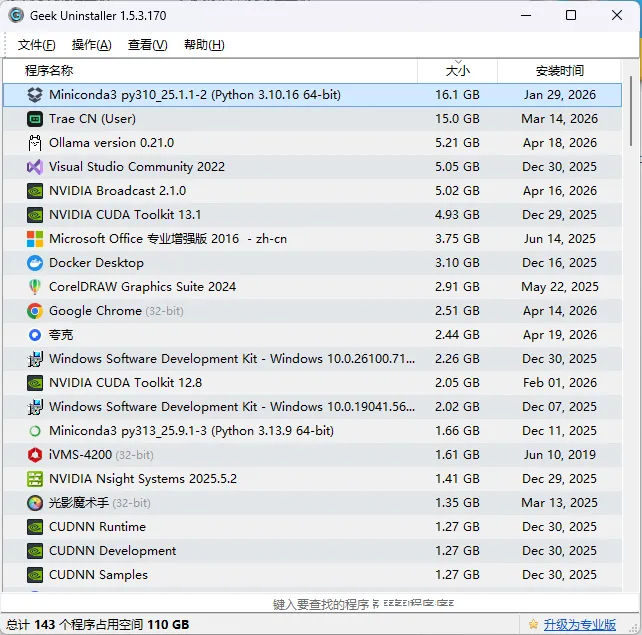Image resolution: width=642 pixels, height=635 pixels.
Task: Select the 夸克 entry name
Action: pyautogui.click(x=61, y=335)
